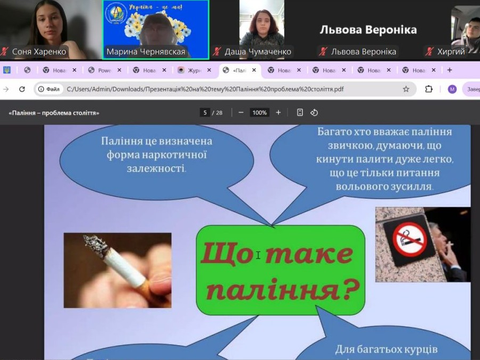Click the bubble text 'Для багатьох курців'
Viewport: 480px width, 360px height.
click(x=386, y=349)
